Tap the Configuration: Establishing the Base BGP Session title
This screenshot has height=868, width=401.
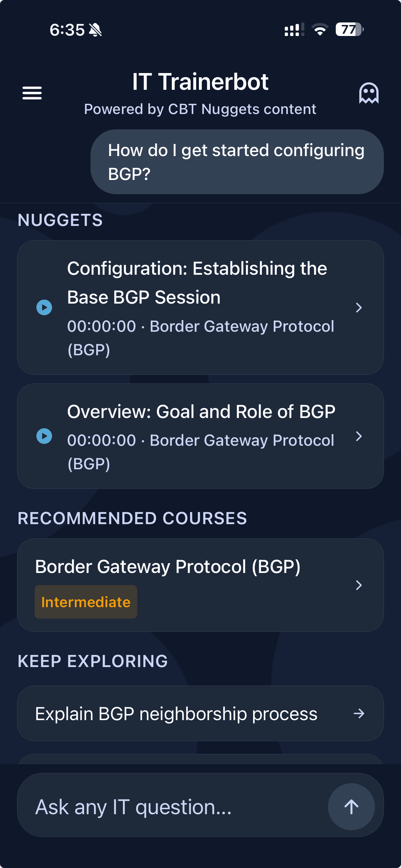pos(197,283)
